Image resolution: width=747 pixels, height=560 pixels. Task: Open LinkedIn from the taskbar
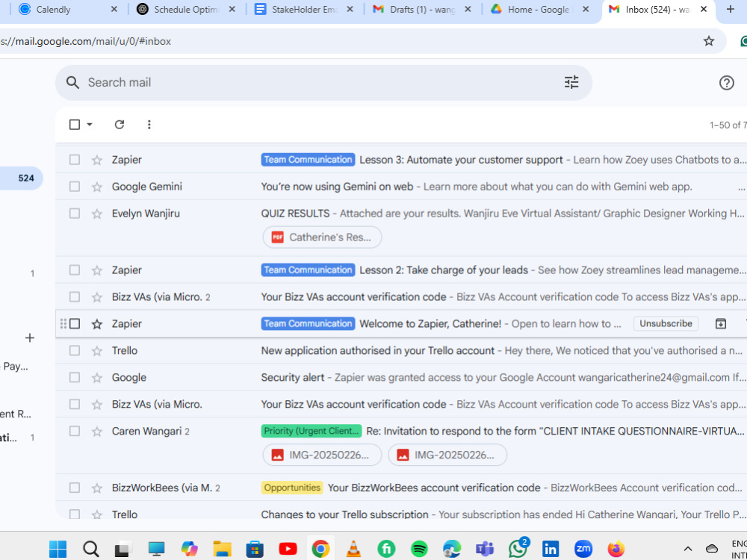[x=551, y=549]
